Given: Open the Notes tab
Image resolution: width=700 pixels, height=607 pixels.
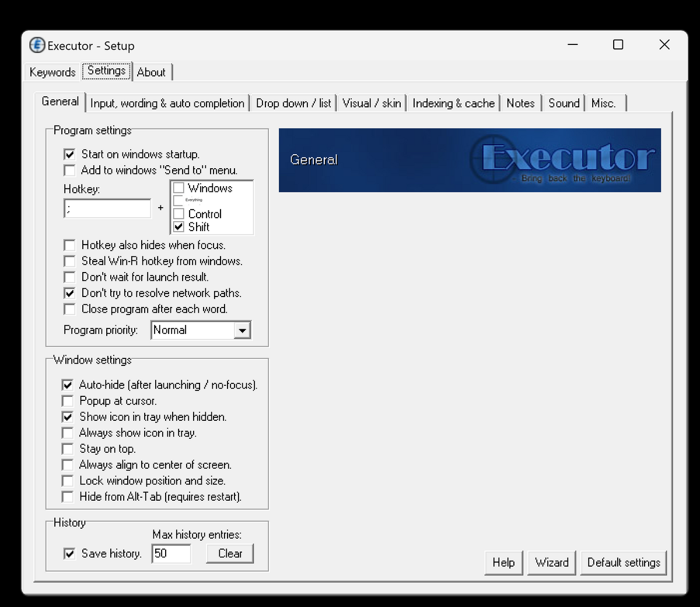Looking at the screenshot, I should [x=520, y=103].
